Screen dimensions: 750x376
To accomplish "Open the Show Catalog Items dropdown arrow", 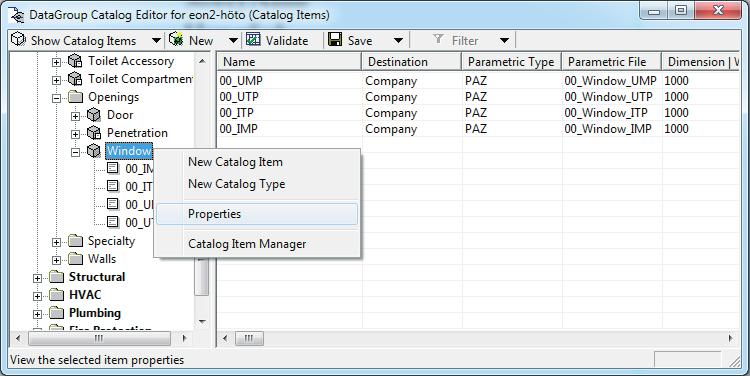I will click(156, 41).
